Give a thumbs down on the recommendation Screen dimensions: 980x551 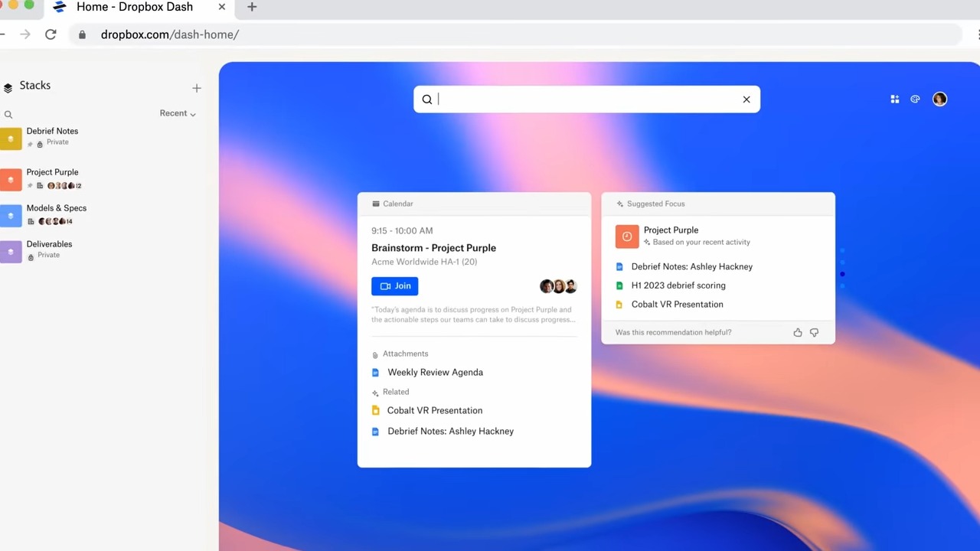point(814,332)
